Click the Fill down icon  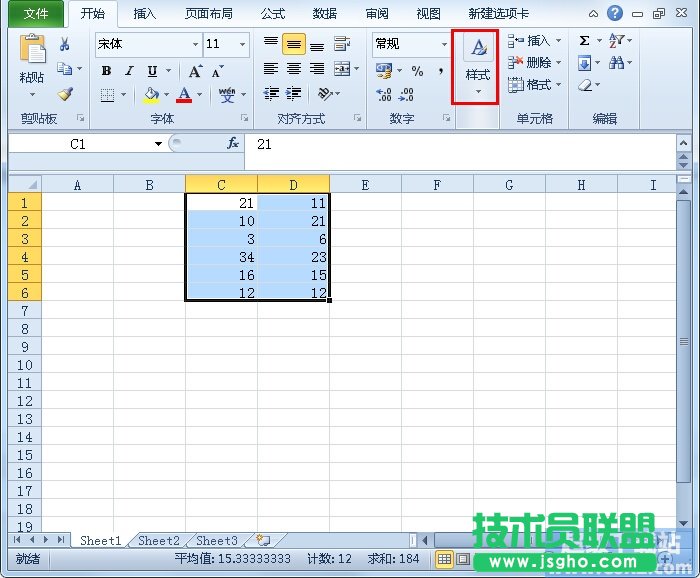click(x=584, y=63)
